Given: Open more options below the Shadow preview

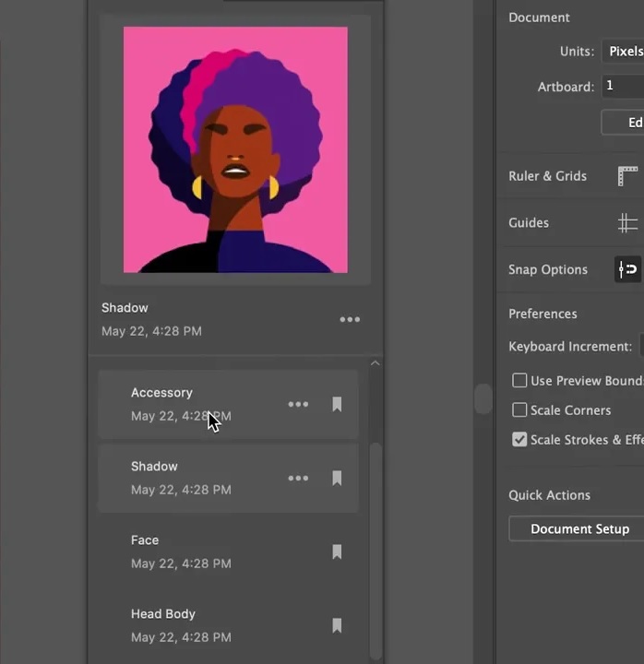Looking at the screenshot, I should 350,319.
